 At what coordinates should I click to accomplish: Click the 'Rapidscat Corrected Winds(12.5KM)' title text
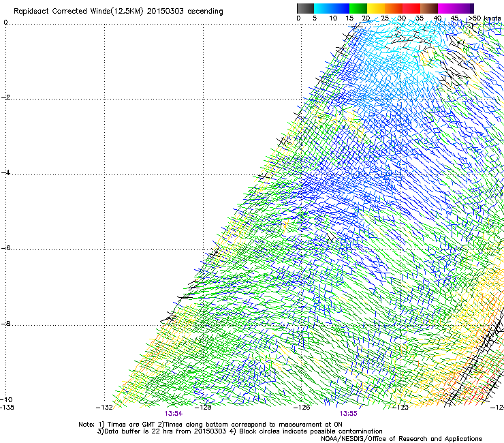point(78,11)
